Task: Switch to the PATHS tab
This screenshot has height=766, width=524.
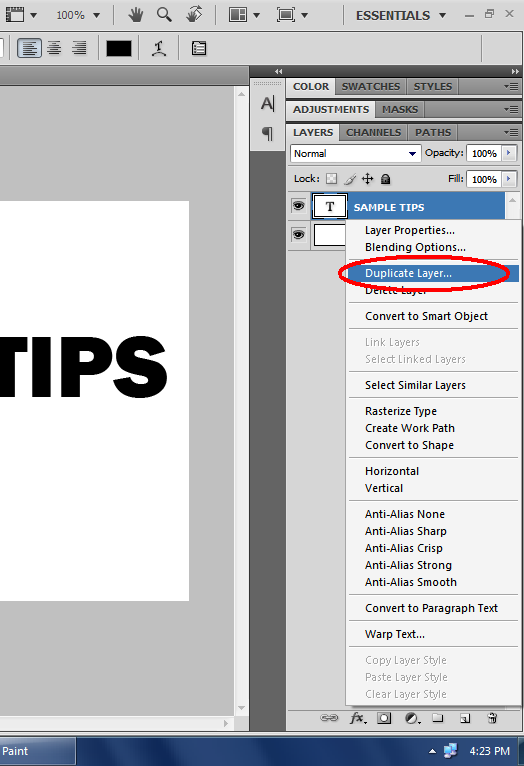Action: click(x=433, y=132)
